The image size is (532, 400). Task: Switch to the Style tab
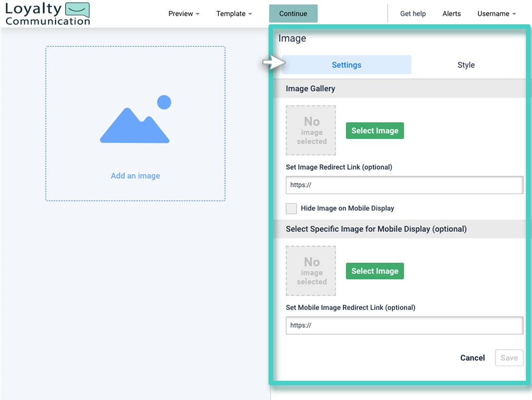(x=465, y=65)
